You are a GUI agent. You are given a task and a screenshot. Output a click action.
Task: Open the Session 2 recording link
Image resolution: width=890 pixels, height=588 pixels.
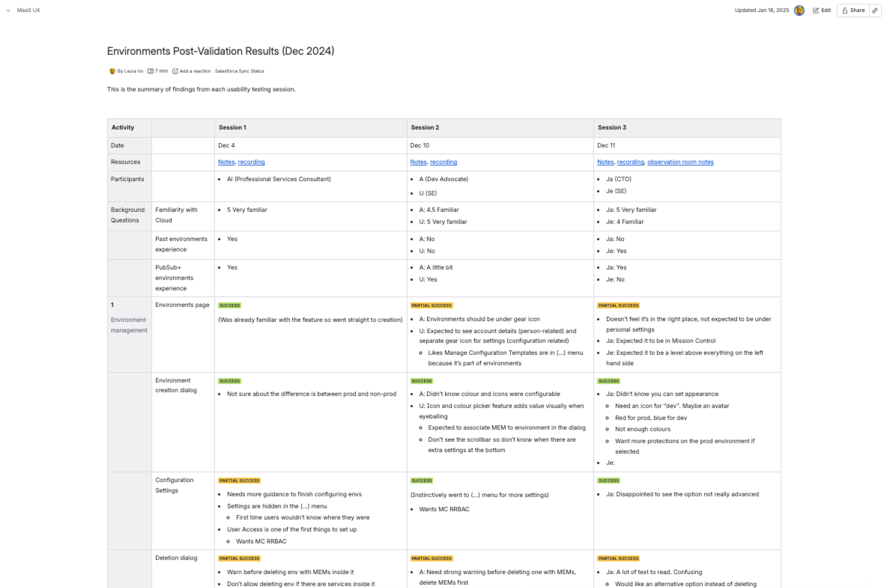[443, 162]
